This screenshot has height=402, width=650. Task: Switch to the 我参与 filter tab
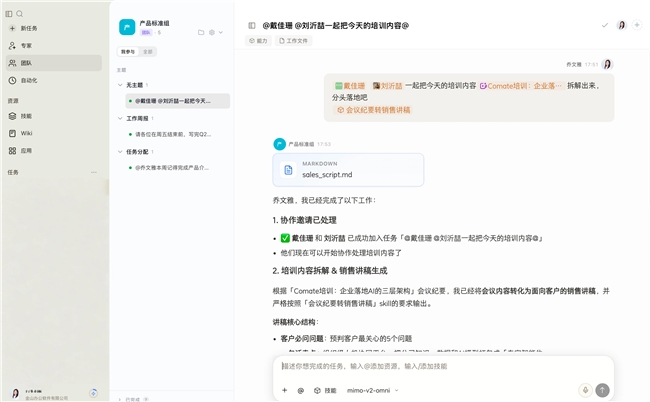[128, 52]
